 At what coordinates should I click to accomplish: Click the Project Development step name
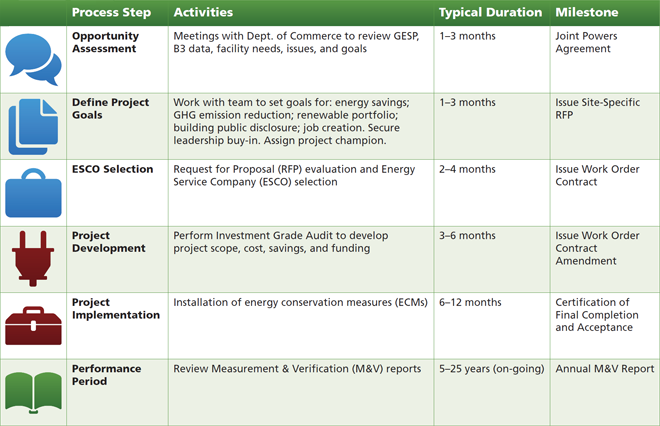tap(109, 242)
